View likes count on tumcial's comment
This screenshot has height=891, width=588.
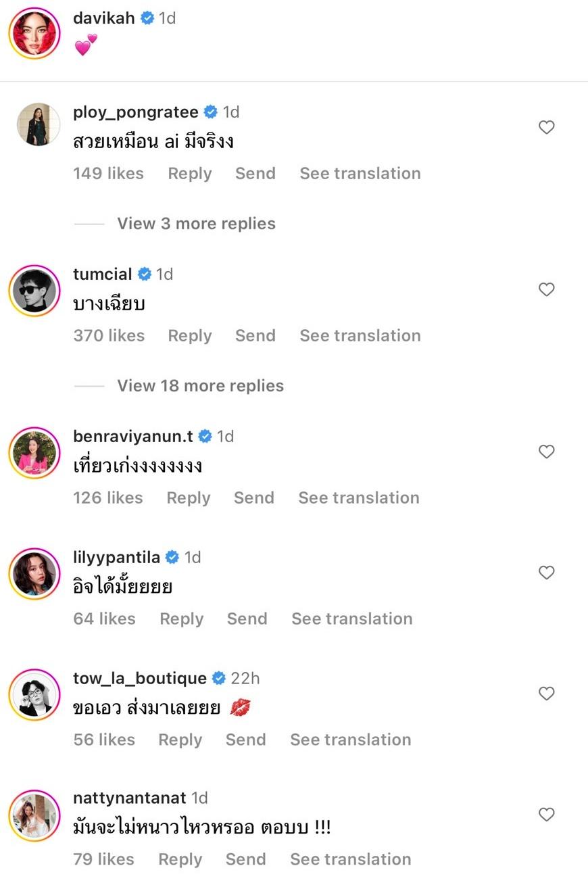[x=109, y=336]
